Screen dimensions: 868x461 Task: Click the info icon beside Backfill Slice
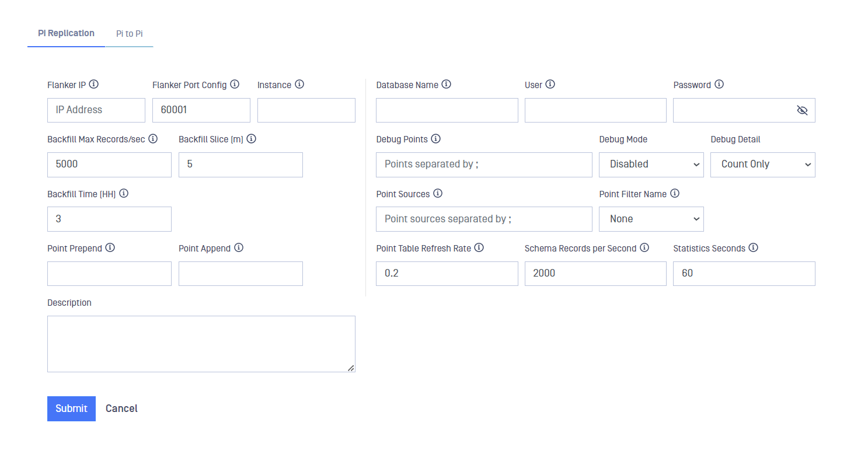click(x=252, y=139)
